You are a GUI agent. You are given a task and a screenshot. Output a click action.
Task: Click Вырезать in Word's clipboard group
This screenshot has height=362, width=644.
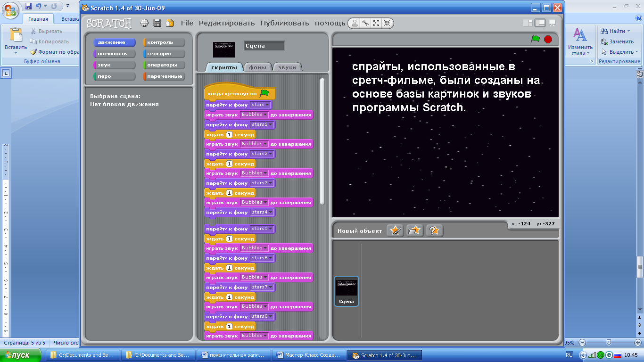click(46, 31)
